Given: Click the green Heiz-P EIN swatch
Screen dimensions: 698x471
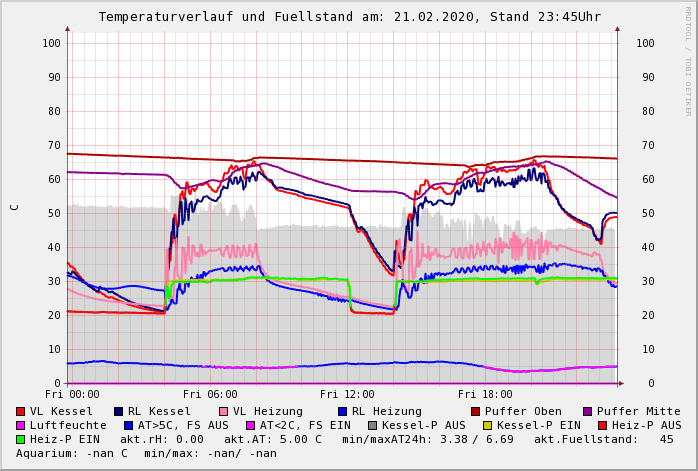Looking at the screenshot, I should click(x=21, y=439).
